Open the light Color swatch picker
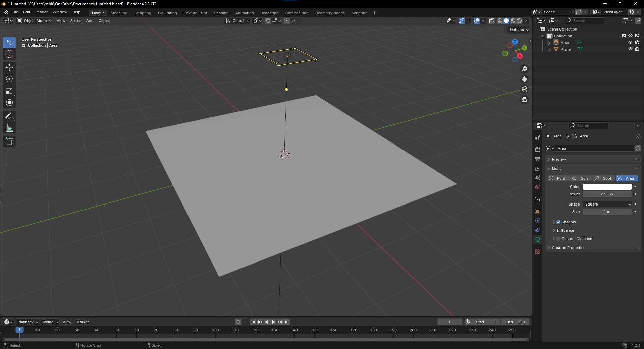Viewport: 644px width, 349px height. [607, 187]
